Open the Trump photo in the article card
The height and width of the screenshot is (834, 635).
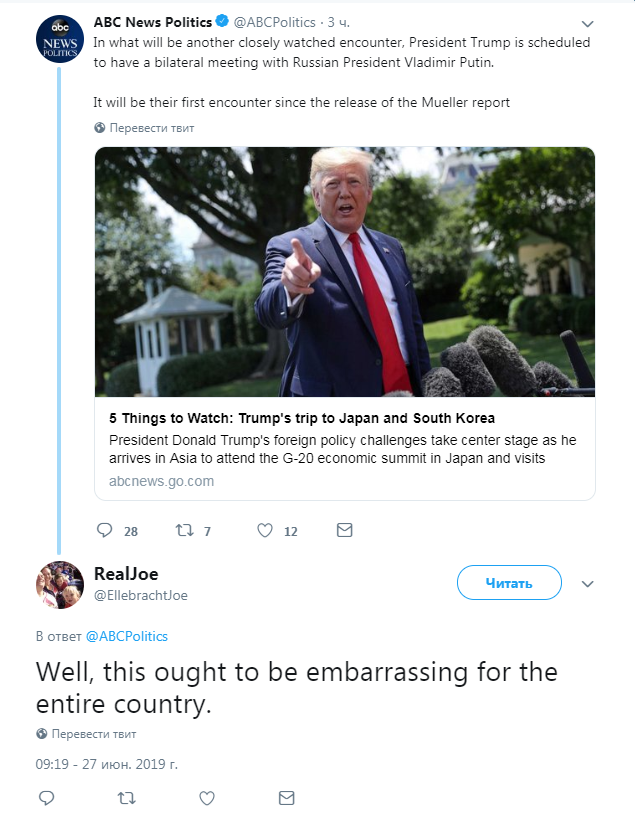point(345,272)
